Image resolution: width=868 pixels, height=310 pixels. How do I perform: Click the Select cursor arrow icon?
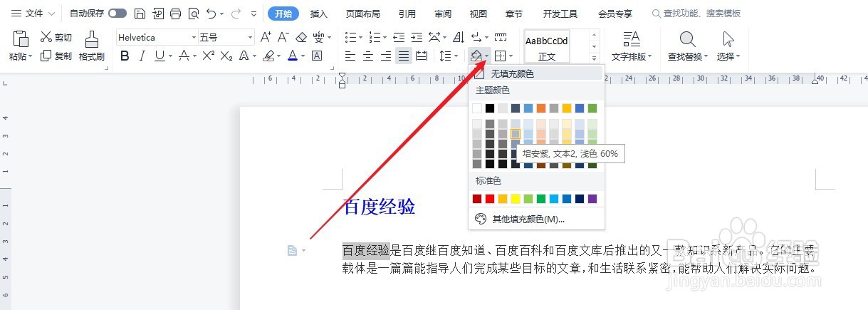(728, 39)
